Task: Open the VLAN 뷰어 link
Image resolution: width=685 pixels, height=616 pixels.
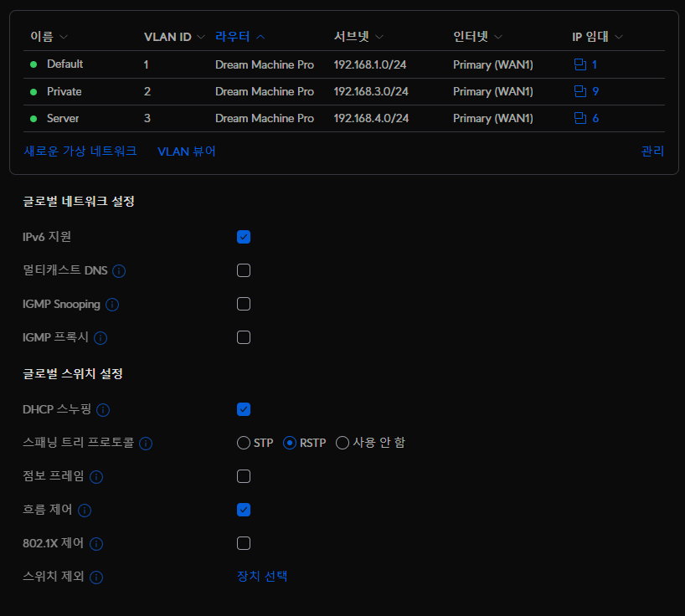Action: [x=187, y=151]
